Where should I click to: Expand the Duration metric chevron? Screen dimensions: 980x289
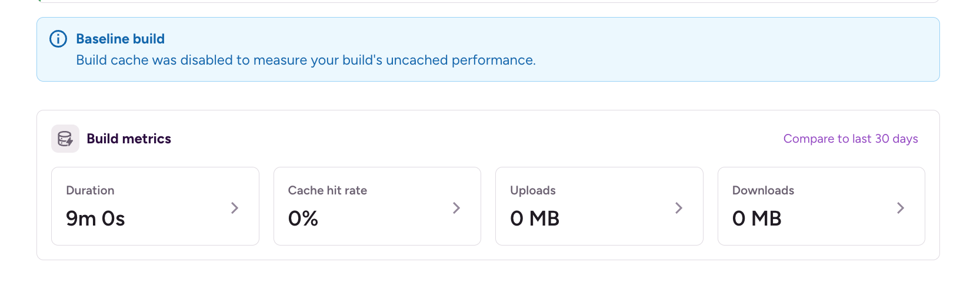(235, 207)
